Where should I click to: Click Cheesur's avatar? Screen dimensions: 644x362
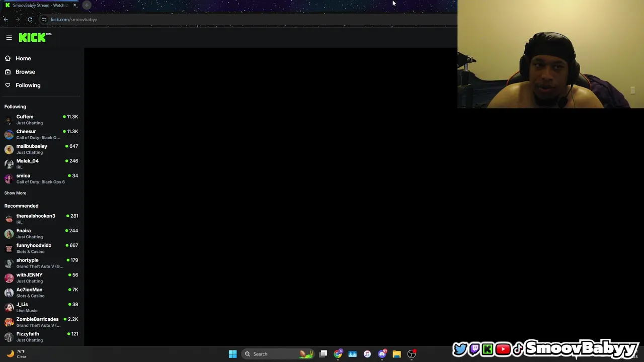[x=9, y=134]
